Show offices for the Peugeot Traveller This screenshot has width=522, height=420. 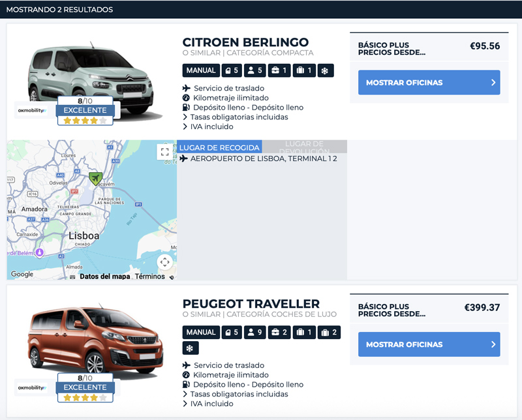pyautogui.click(x=429, y=344)
